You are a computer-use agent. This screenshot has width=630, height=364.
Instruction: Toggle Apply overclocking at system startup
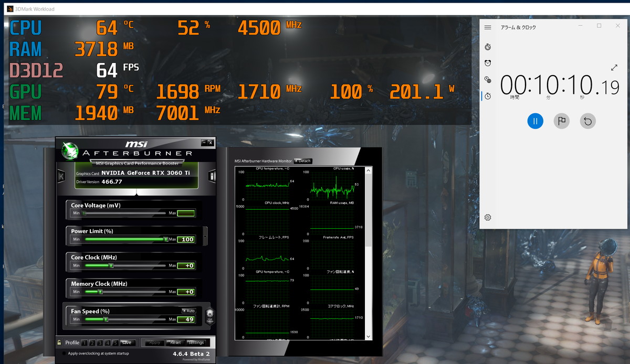pos(65,354)
